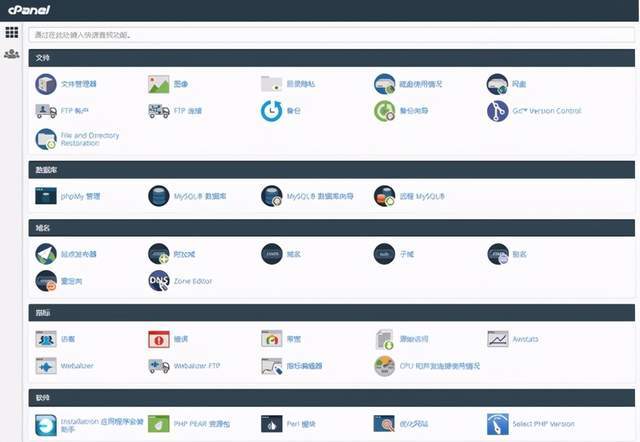The width and height of the screenshot is (640, 442).
Task: Open the Webalizer icon
Action: [x=46, y=366]
